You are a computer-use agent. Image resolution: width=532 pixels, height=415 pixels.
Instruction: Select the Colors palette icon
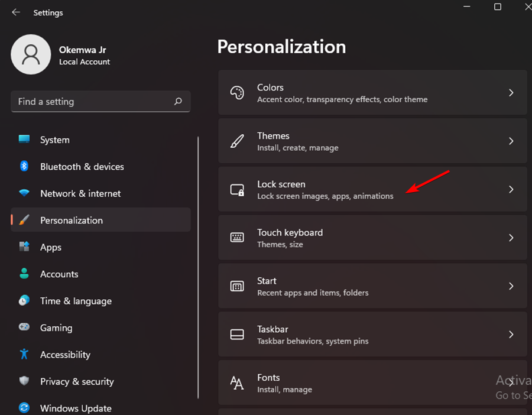(x=237, y=93)
